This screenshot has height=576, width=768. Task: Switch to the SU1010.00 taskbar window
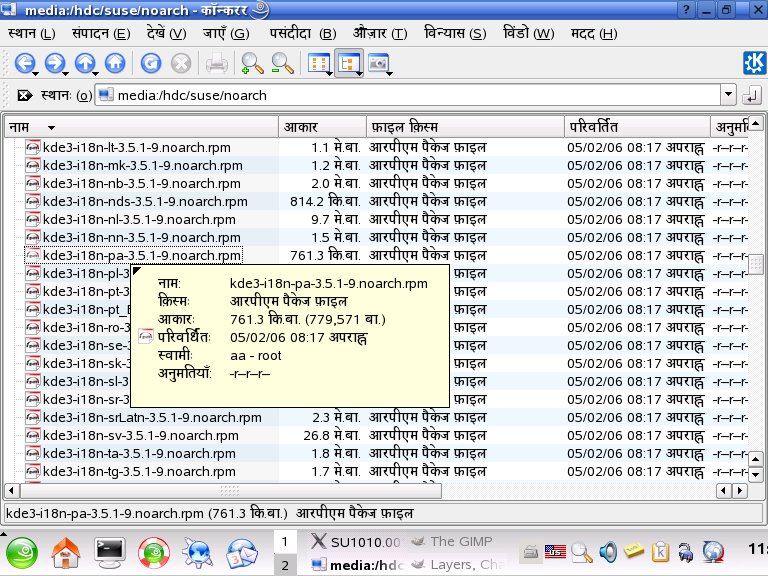click(356, 542)
